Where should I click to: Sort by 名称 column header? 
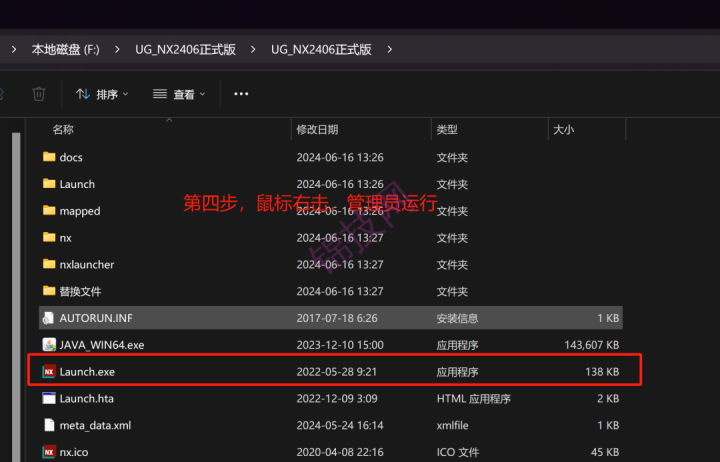click(x=63, y=130)
